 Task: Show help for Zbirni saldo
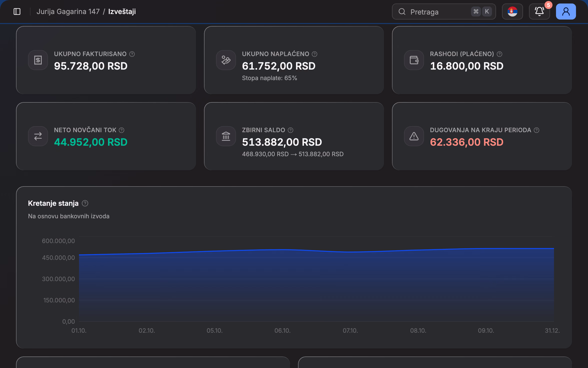point(290,130)
